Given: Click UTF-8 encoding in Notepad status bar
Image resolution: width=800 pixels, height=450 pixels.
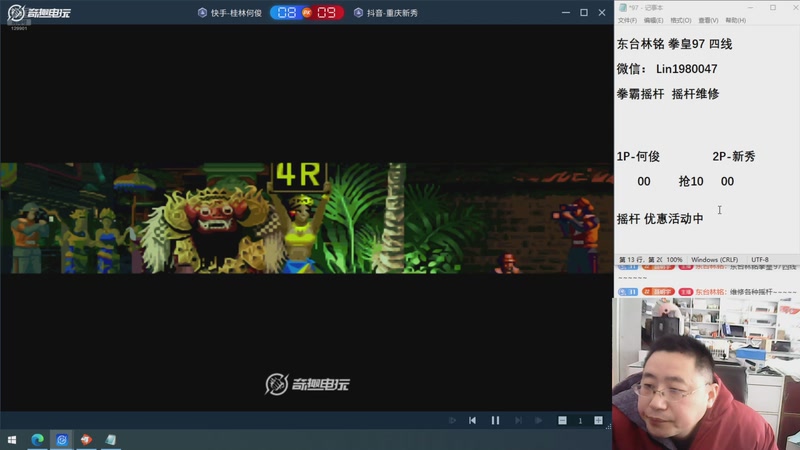Looking at the screenshot, I should tap(760, 260).
